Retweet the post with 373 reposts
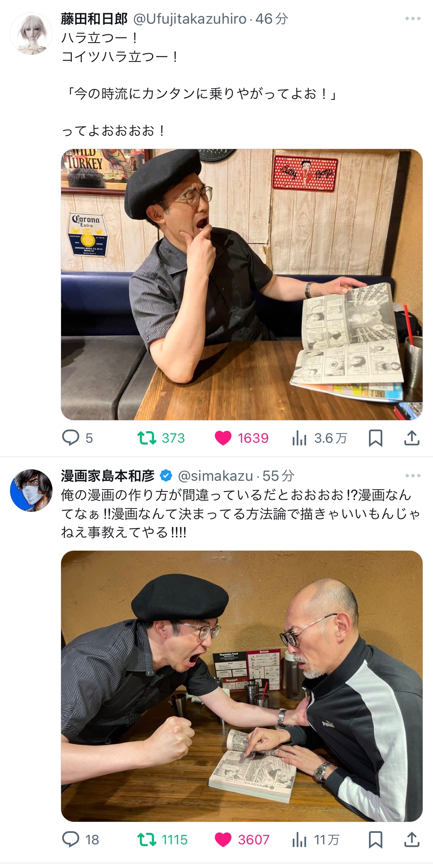The height and width of the screenshot is (868, 433). (x=161, y=438)
